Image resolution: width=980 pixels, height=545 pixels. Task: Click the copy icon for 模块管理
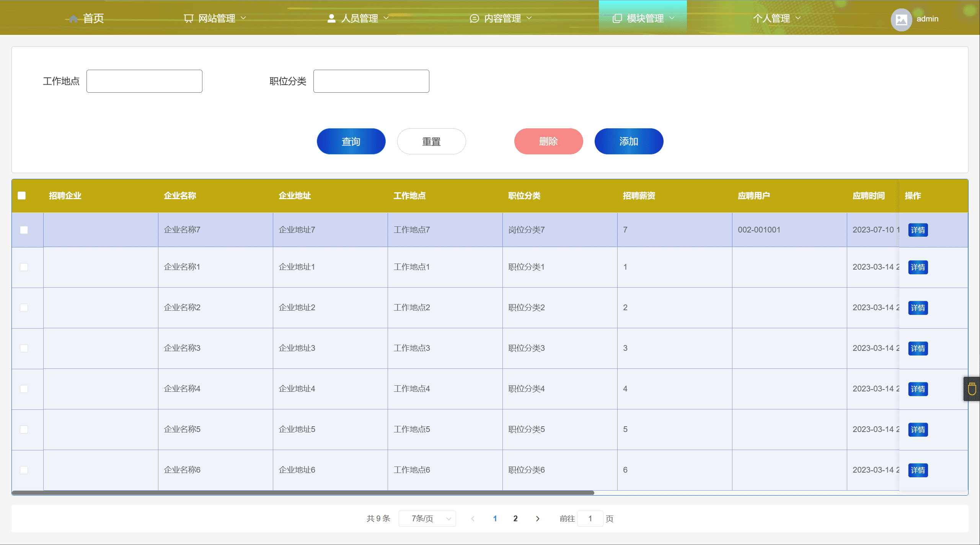pyautogui.click(x=617, y=18)
